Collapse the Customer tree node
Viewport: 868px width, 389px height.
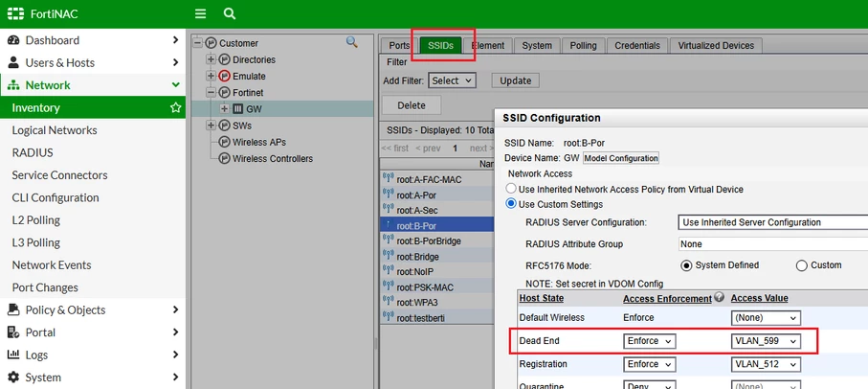(198, 43)
